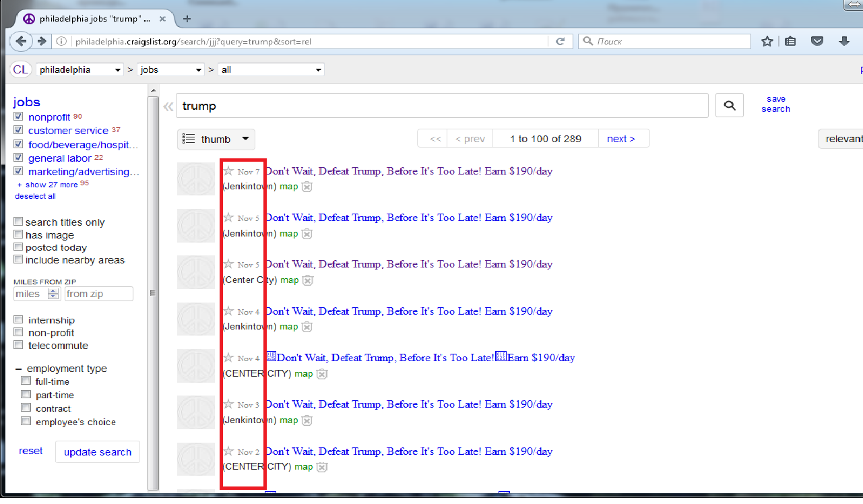Image resolution: width=863 pixels, height=504 pixels.
Task: Hide the Center City Nov 5 posting
Action: pyautogui.click(x=308, y=280)
